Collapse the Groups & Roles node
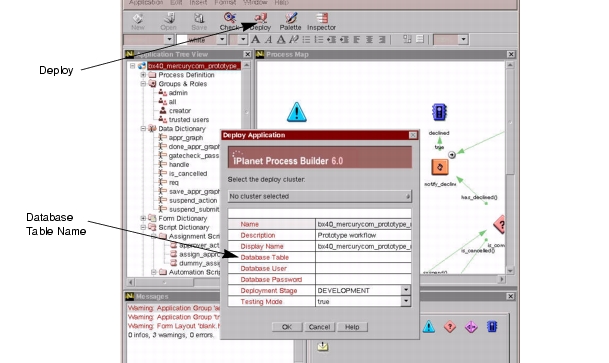 143,83
